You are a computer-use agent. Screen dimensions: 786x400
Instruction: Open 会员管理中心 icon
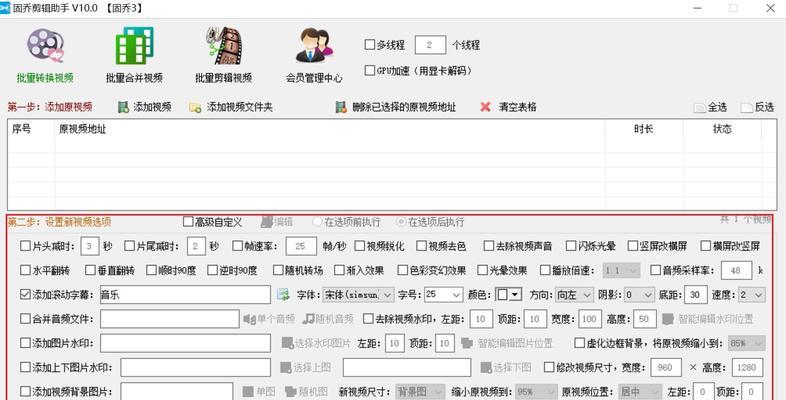[314, 46]
